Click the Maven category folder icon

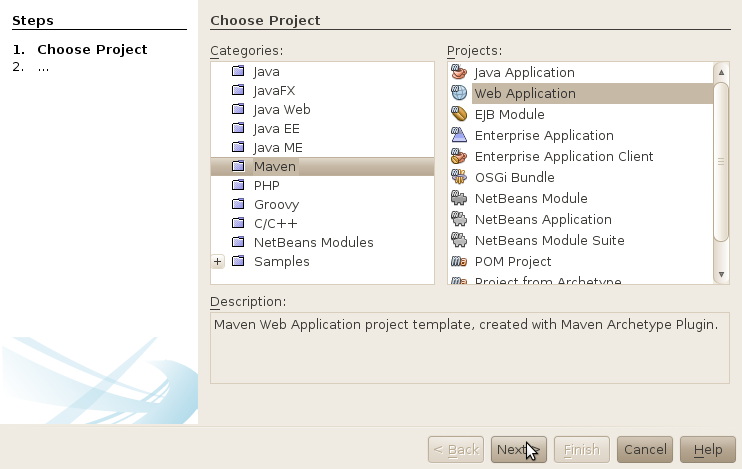238,166
